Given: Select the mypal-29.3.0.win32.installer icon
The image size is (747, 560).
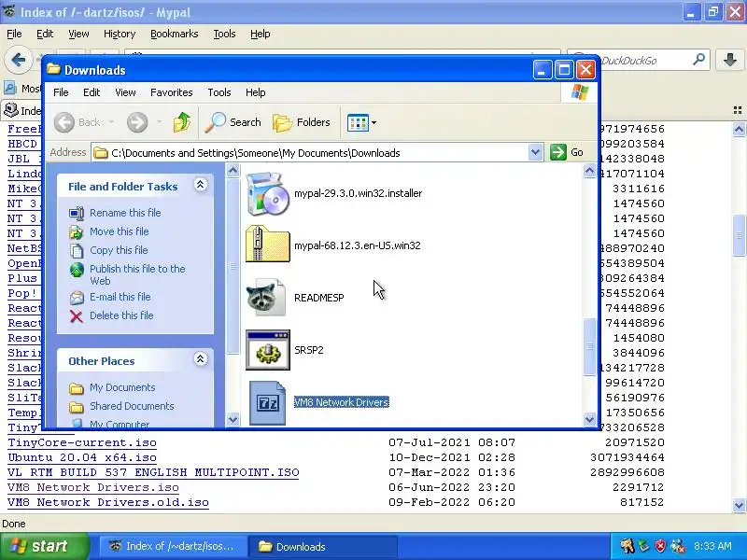Looking at the screenshot, I should pyautogui.click(x=267, y=194).
